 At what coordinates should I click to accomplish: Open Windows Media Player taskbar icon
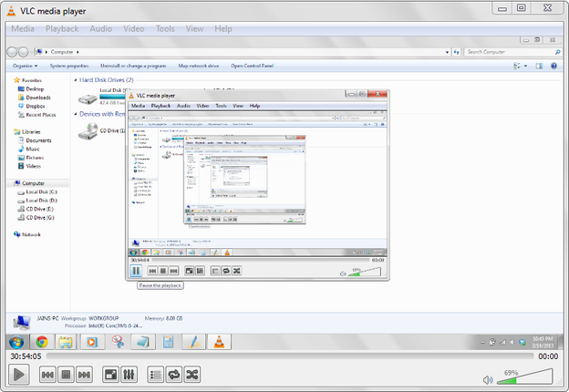tap(92, 342)
